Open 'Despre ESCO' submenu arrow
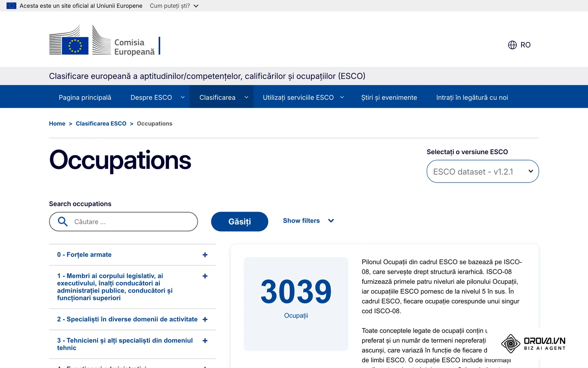This screenshot has height=368, width=588. (183, 97)
